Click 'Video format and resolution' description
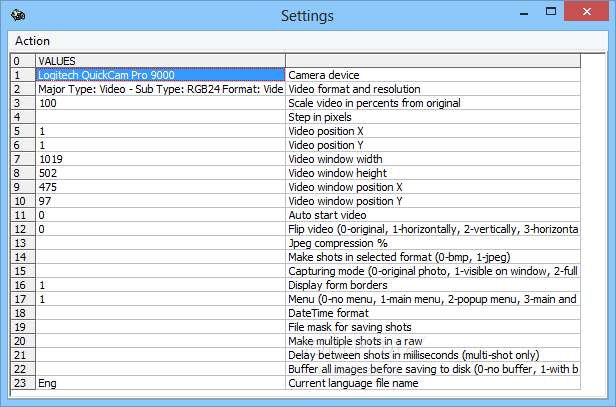This screenshot has height=407, width=616. point(433,89)
